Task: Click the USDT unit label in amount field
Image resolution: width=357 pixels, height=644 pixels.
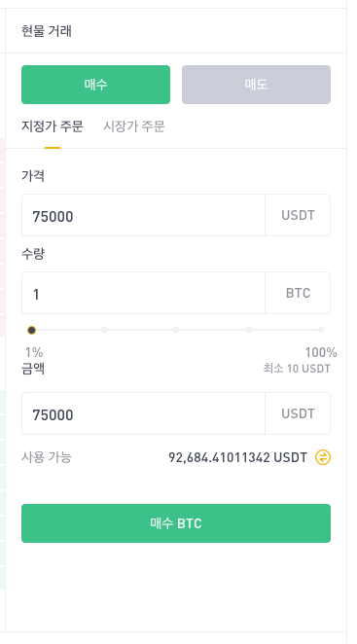Action: 298,413
